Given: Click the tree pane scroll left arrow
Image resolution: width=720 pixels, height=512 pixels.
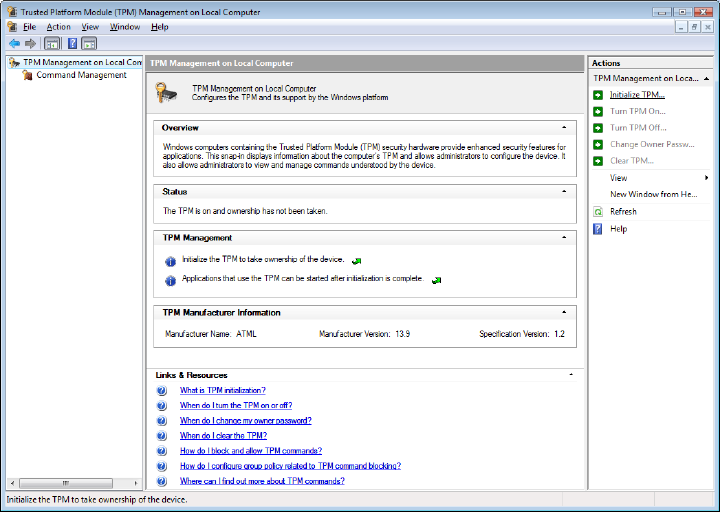Looking at the screenshot, I should pos(12,483).
